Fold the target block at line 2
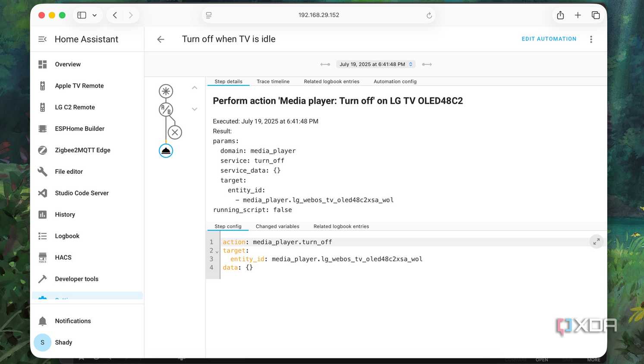The height and width of the screenshot is (364, 644). coord(217,251)
